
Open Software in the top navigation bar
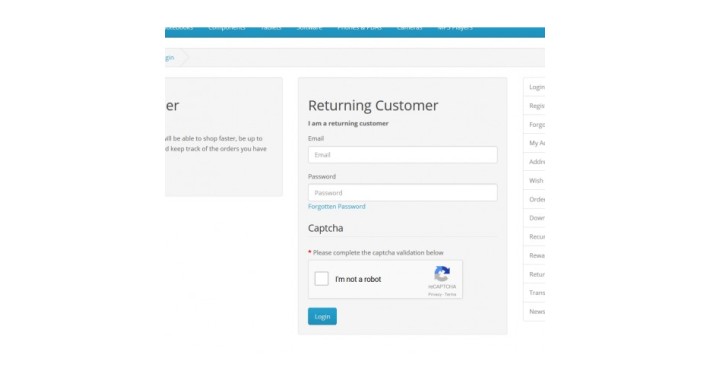pos(309,28)
